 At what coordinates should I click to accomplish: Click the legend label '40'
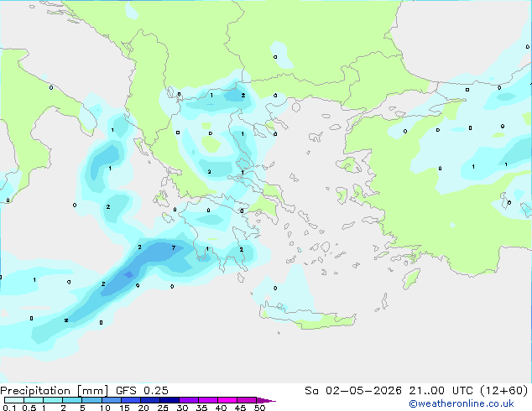click(221, 408)
